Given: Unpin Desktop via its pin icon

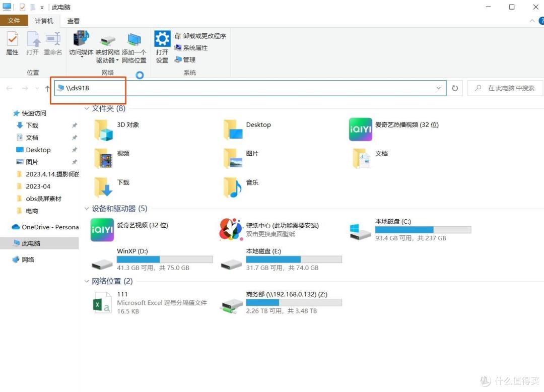Looking at the screenshot, I should click(74, 150).
